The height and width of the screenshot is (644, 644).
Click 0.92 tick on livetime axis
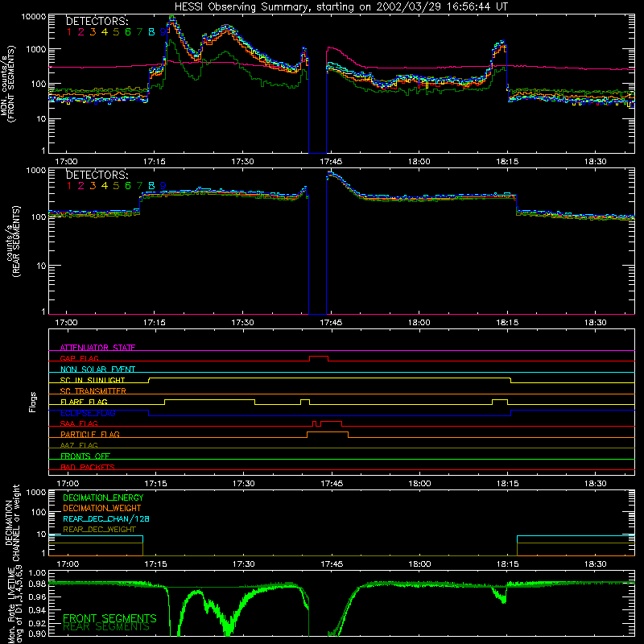pos(37,622)
